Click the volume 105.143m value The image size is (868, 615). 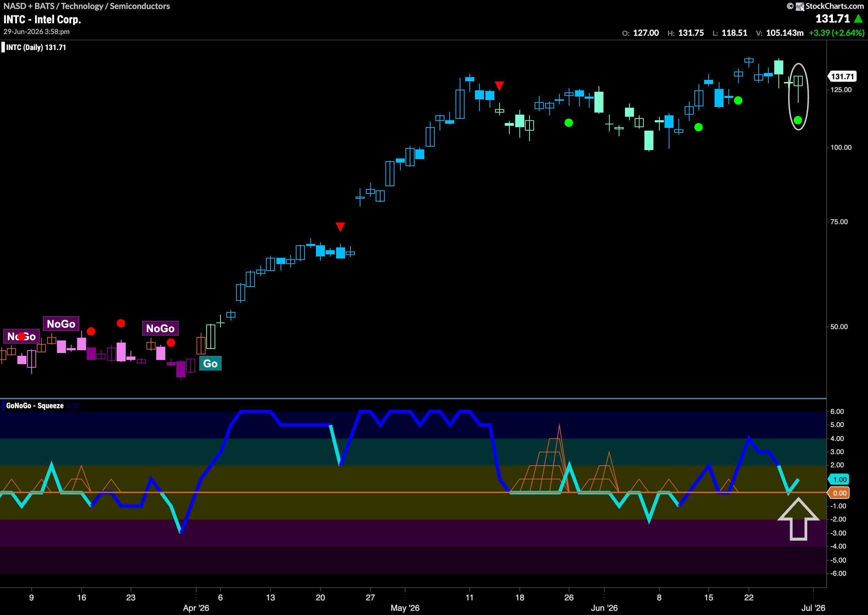coord(785,33)
